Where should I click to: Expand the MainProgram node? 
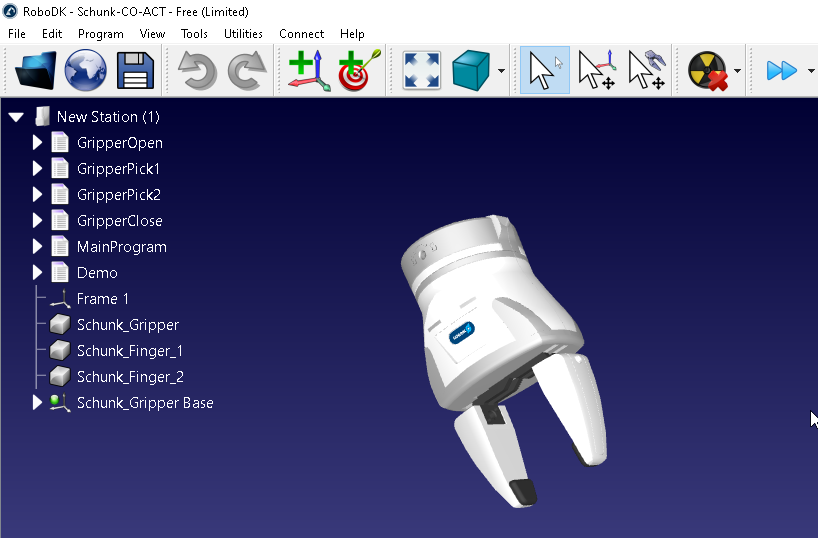[x=37, y=246]
